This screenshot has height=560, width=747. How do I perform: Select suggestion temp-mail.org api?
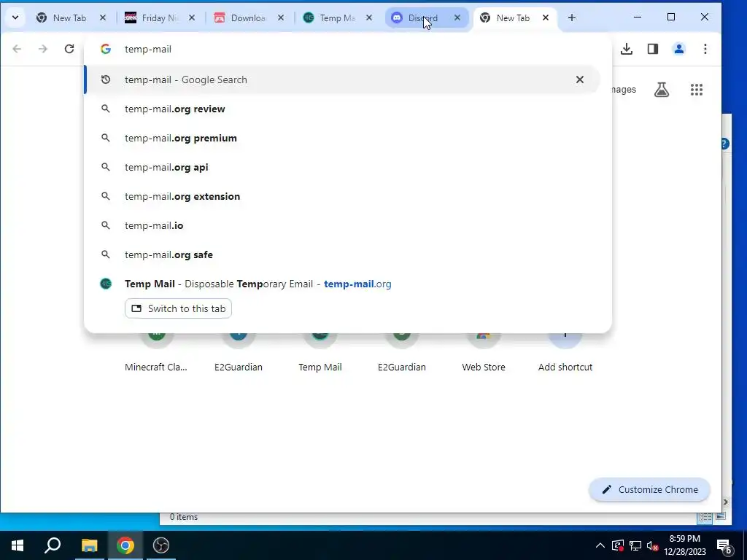(x=342, y=167)
